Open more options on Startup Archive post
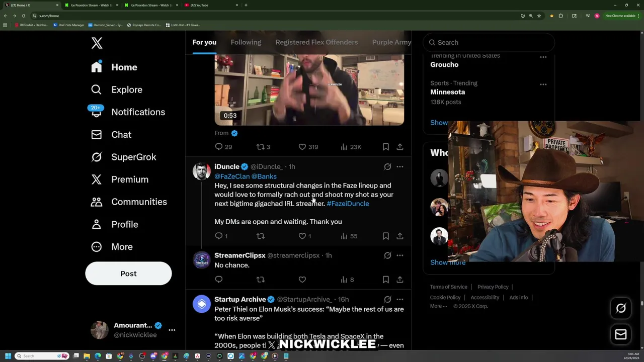The image size is (644, 362). pyautogui.click(x=400, y=299)
